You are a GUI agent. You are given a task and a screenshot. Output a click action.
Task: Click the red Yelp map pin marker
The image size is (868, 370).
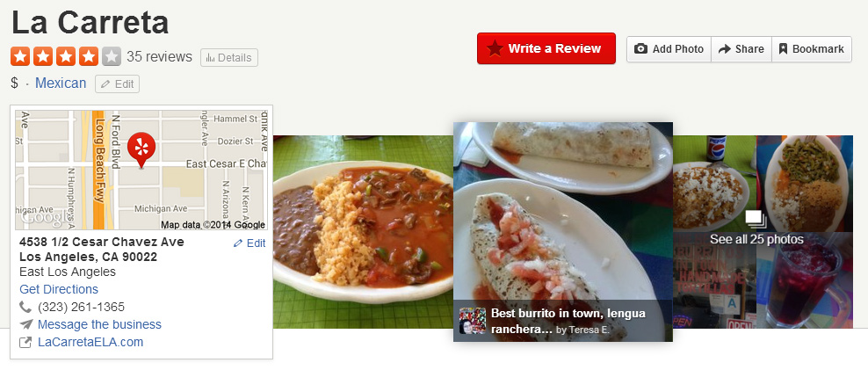141,149
